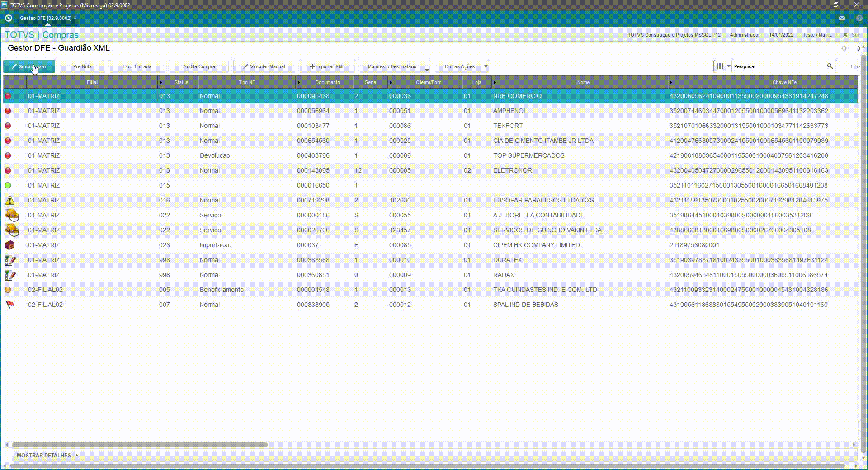Sort by the Nome column header
The height and width of the screenshot is (470, 868).
(x=583, y=82)
